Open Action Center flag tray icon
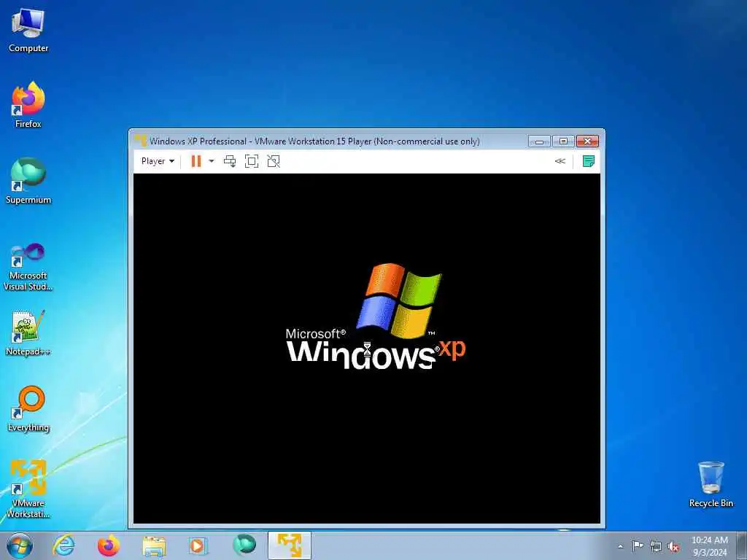The width and height of the screenshot is (747, 560). point(638,546)
